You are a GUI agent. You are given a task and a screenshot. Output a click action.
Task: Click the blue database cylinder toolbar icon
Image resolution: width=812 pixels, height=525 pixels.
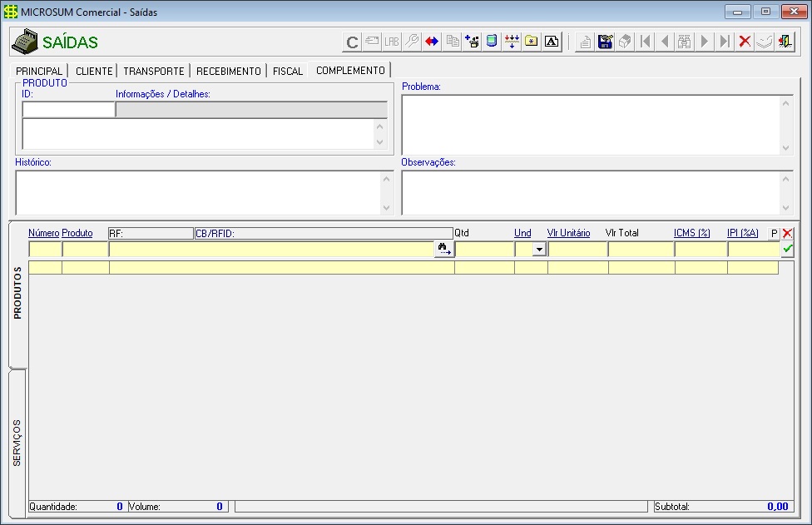coord(492,42)
